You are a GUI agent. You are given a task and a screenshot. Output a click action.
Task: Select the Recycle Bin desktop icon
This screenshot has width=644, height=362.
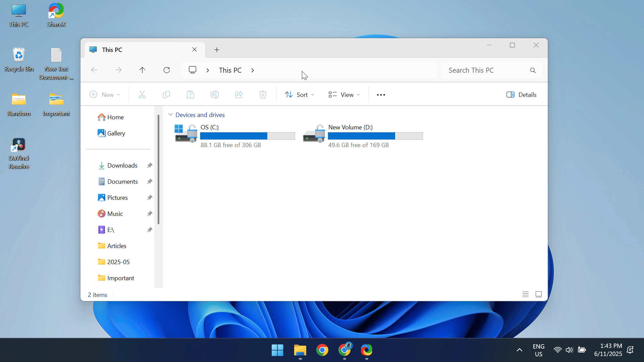click(19, 60)
